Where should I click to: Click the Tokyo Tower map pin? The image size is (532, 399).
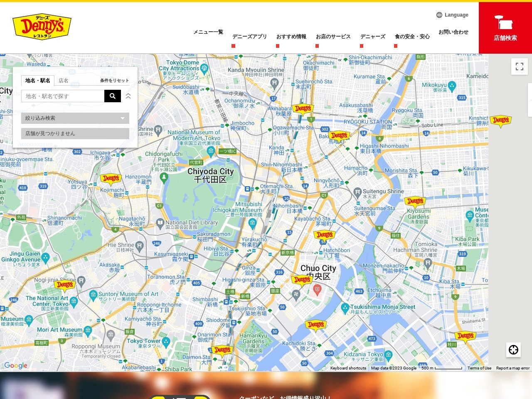pos(166,342)
